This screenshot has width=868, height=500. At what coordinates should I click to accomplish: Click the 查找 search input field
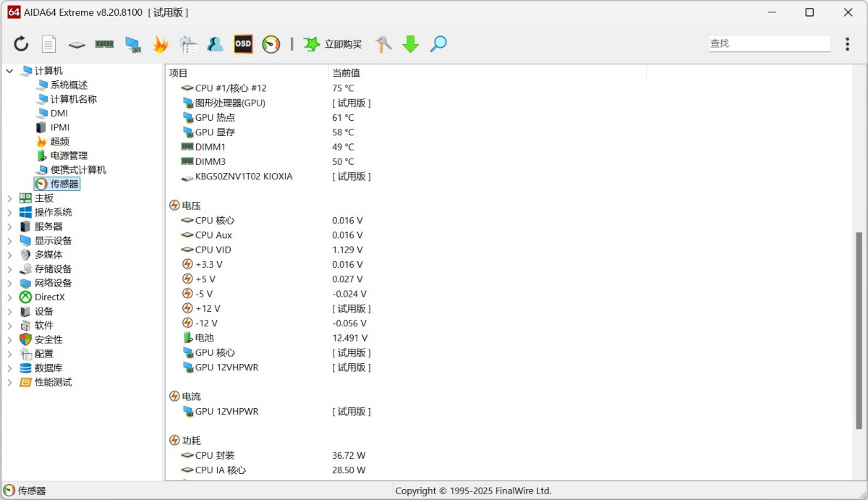[768, 43]
